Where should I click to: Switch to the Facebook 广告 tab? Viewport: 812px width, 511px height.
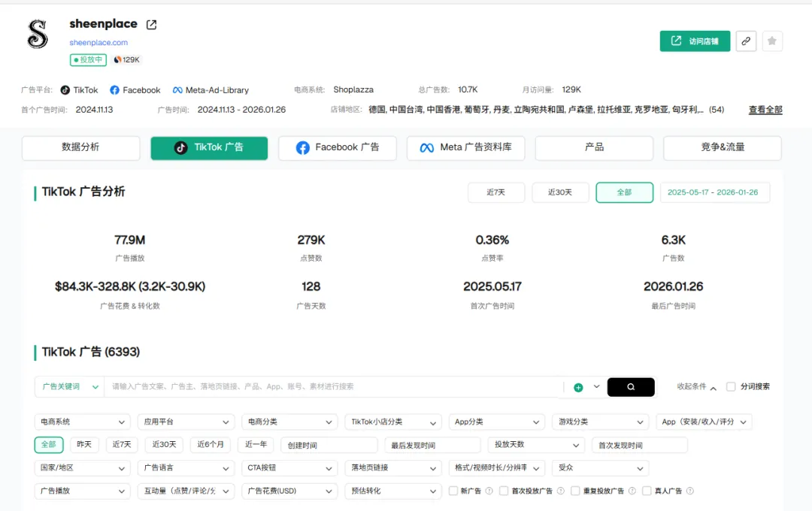click(x=338, y=147)
